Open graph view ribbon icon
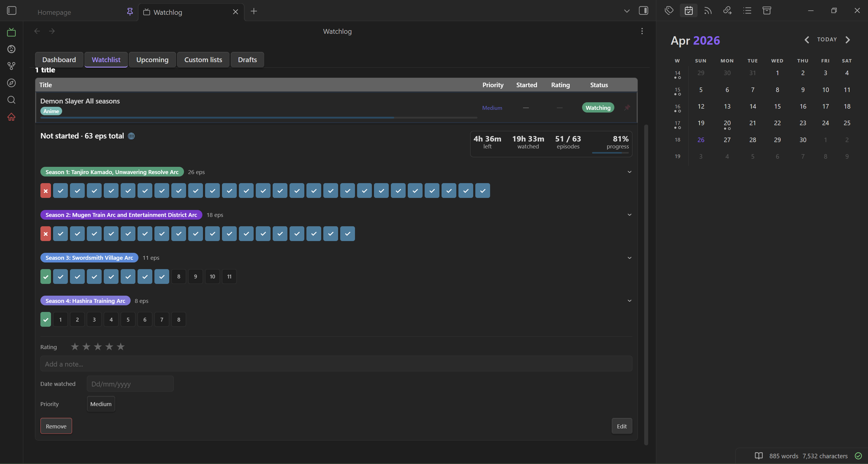868x464 pixels. click(x=11, y=66)
